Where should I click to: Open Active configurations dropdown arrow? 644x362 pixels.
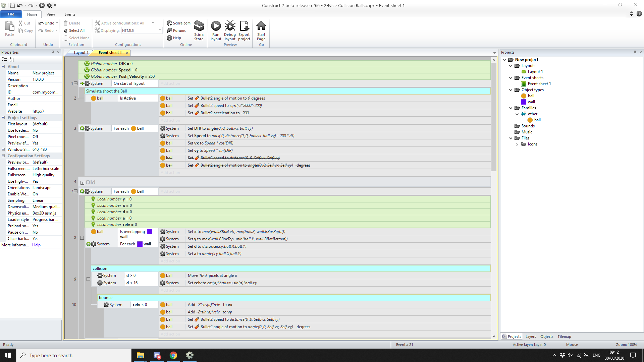(x=153, y=23)
